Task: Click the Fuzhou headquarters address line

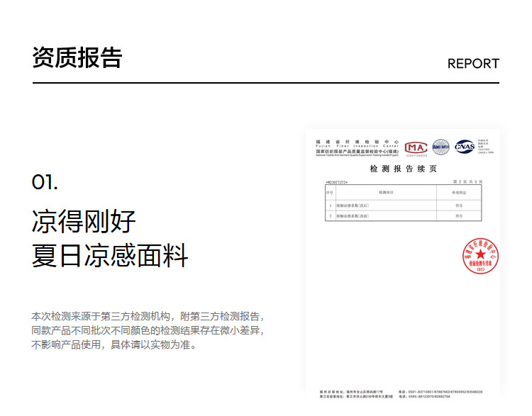Action: coord(352,391)
